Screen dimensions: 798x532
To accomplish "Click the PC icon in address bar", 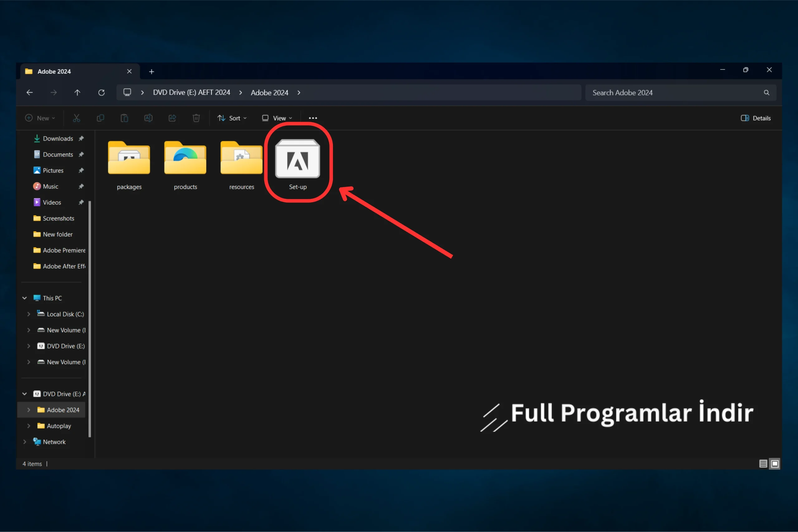I will coord(127,92).
